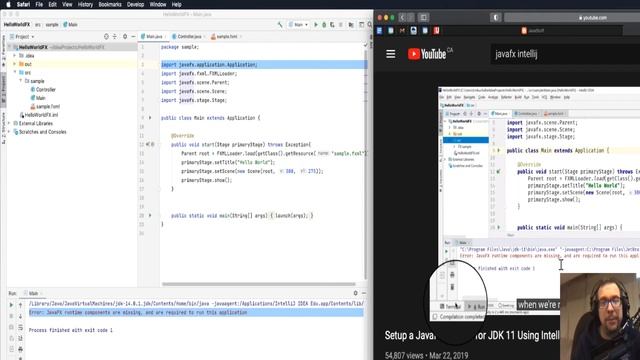Open the Project view dropdown
640x360 pixels.
click(x=22, y=36)
